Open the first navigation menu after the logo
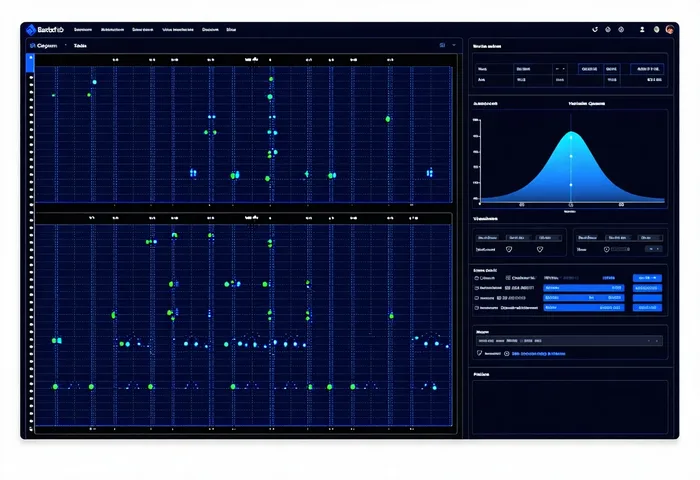700x480 pixels. [83, 30]
